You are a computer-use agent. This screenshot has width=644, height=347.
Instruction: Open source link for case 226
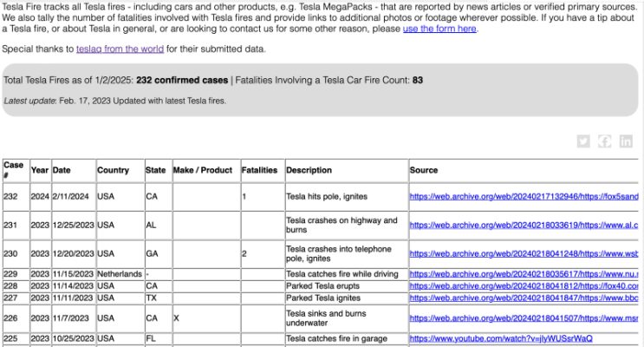point(524,318)
